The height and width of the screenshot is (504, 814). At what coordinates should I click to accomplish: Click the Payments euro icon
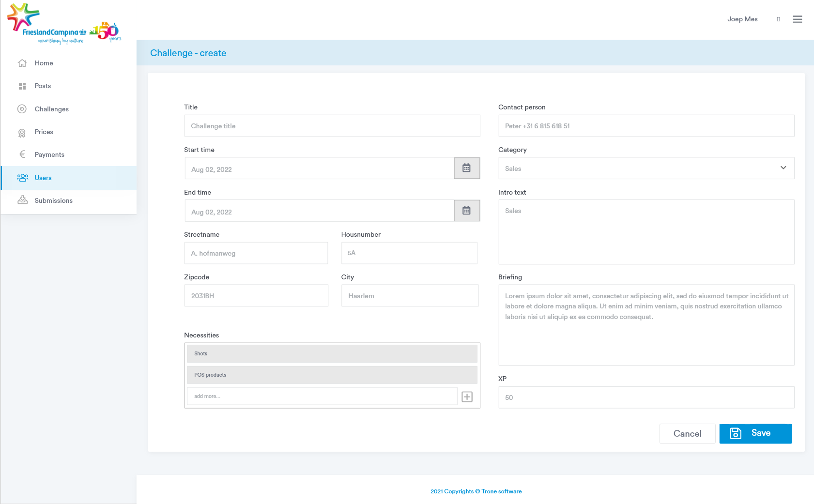pyautogui.click(x=22, y=154)
